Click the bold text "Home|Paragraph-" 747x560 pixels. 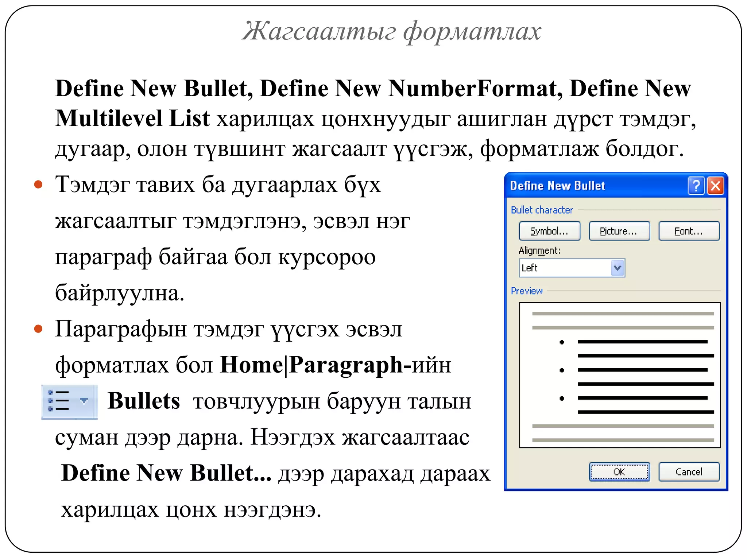(316, 365)
